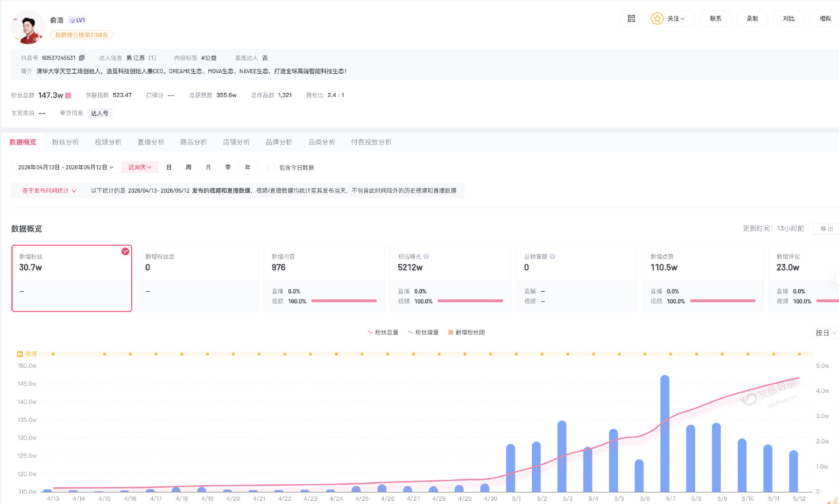Open the QR code icon button
Image resolution: width=839 pixels, height=504 pixels.
631,19
